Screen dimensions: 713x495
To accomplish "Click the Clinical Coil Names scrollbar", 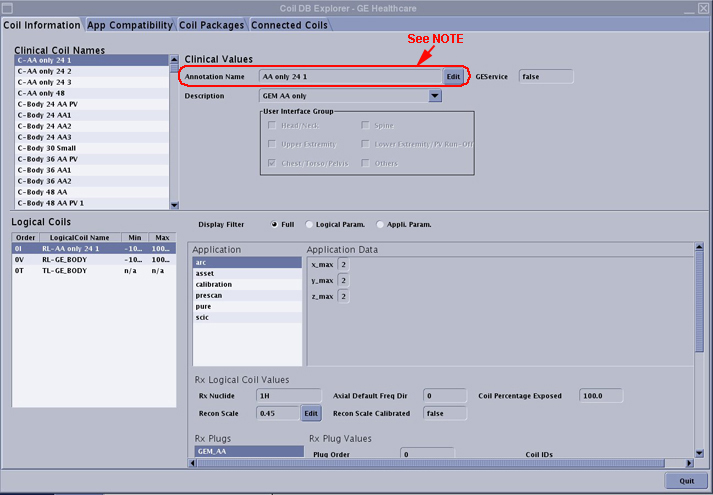I will point(173,130).
